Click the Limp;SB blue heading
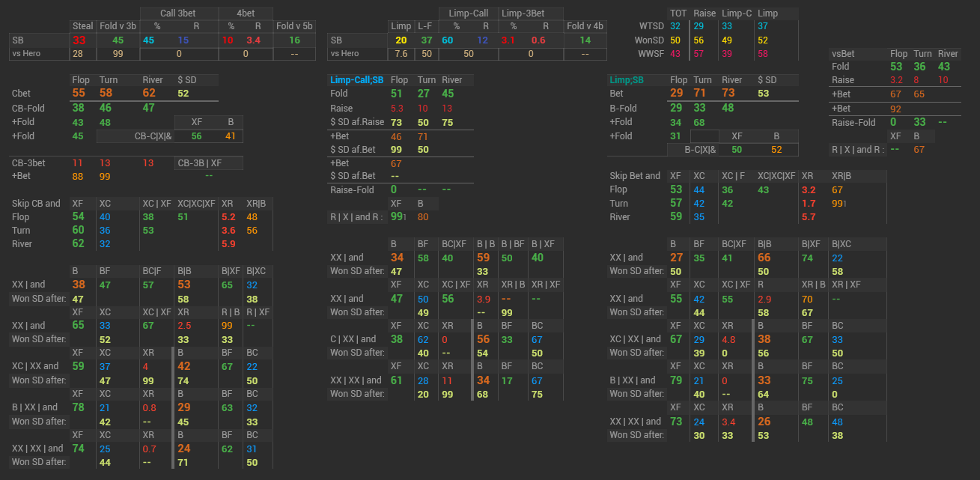980x480 pixels. coord(631,80)
